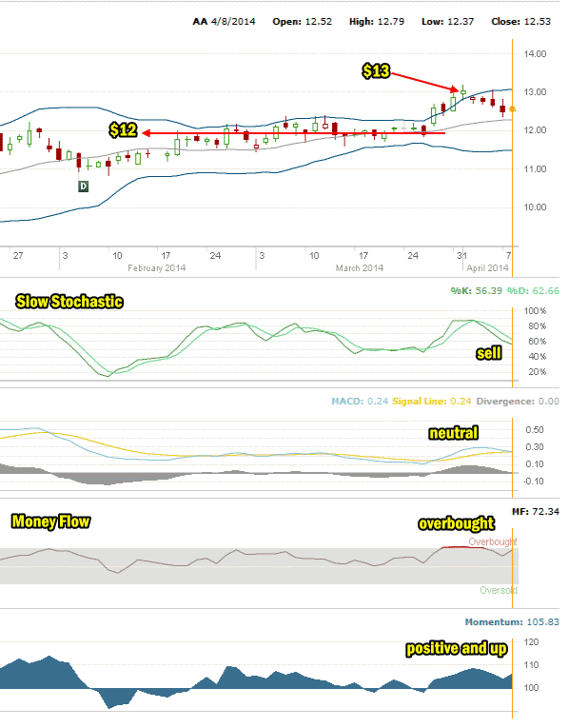Image resolution: width=569 pixels, height=728 pixels.
Task: Click the Signal Line: 0.24 reading
Action: 432,402
